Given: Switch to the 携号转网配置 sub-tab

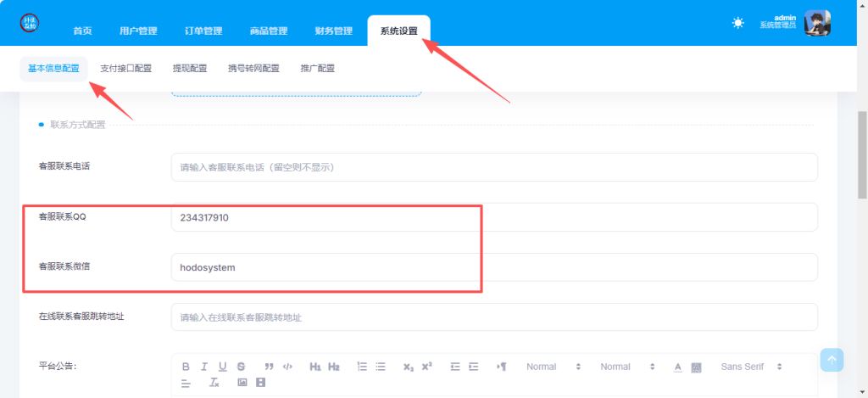Looking at the screenshot, I should point(253,69).
